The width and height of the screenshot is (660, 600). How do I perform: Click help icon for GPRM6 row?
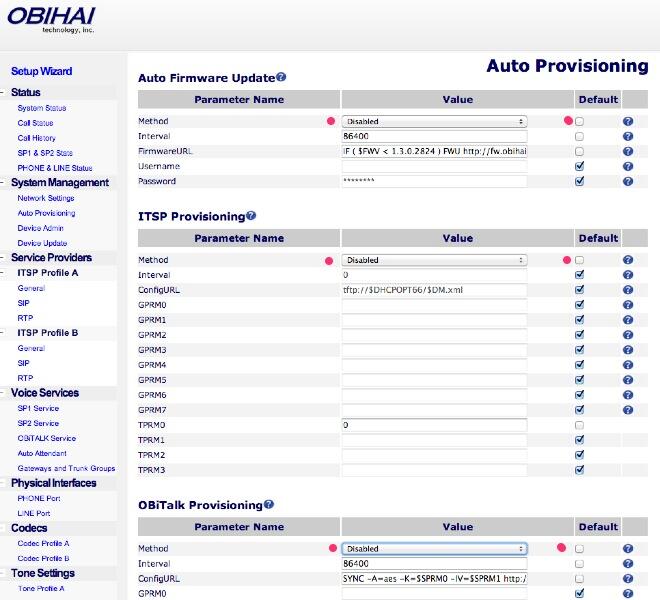tap(628, 395)
